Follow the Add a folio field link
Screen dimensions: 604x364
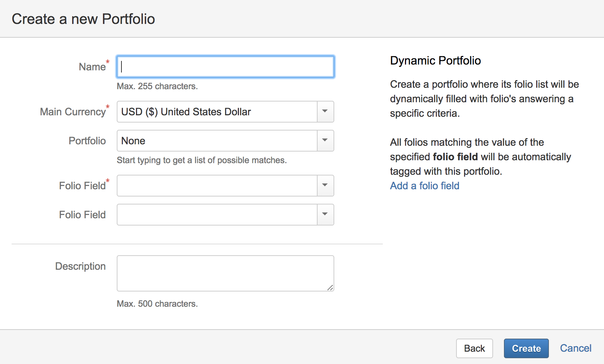425,186
